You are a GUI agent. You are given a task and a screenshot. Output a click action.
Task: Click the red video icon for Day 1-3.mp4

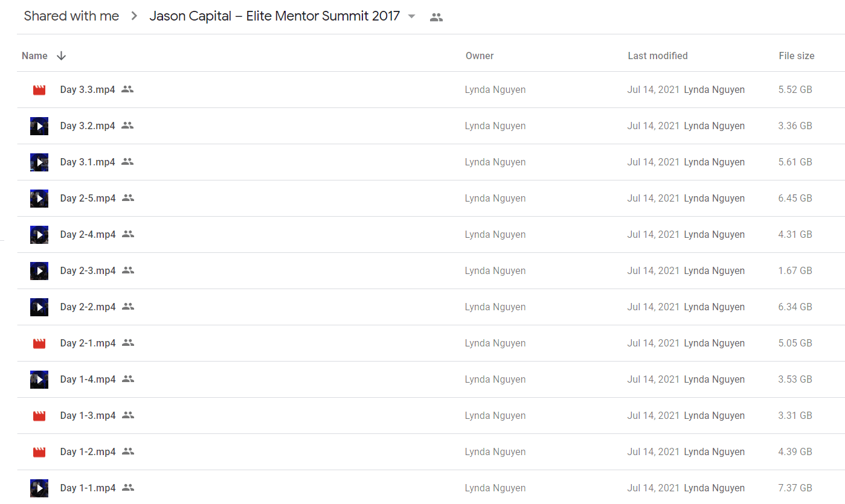click(39, 416)
